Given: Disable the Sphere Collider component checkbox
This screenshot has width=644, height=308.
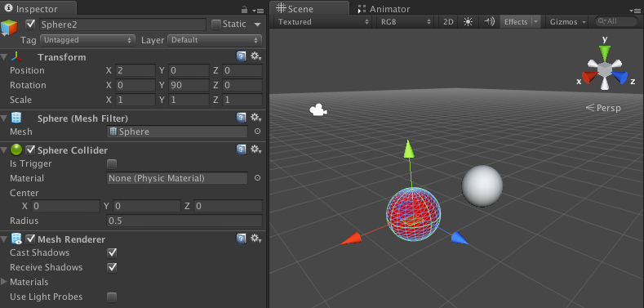Looking at the screenshot, I should 30,150.
